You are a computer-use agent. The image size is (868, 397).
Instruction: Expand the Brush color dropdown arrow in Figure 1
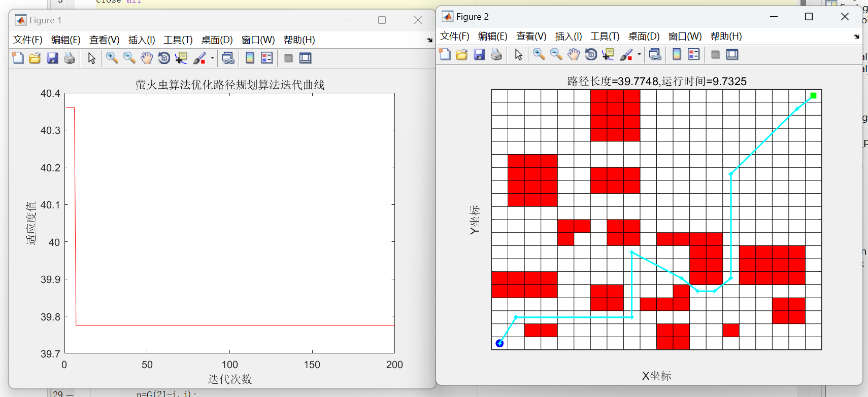[212, 58]
